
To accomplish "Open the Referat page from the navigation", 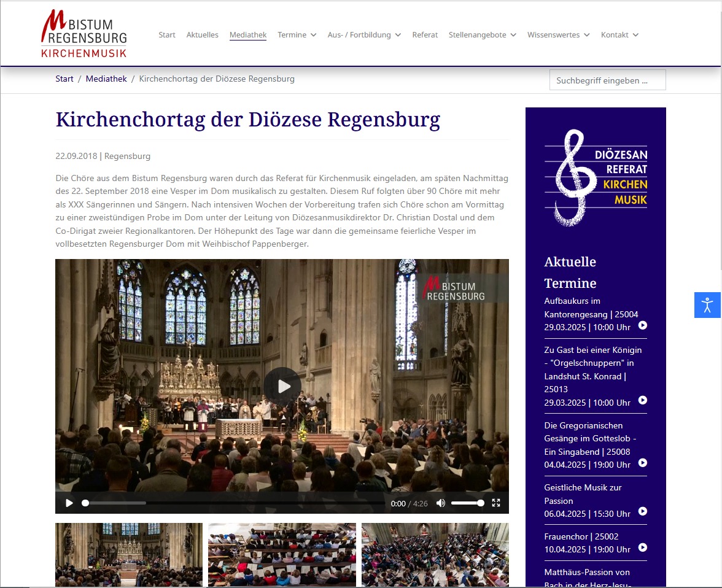I will click(425, 35).
